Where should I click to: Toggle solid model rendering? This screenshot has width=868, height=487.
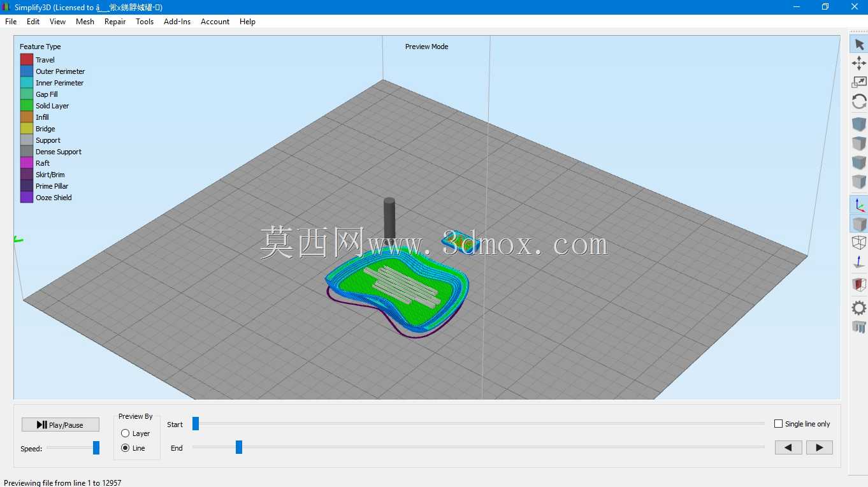(x=859, y=224)
